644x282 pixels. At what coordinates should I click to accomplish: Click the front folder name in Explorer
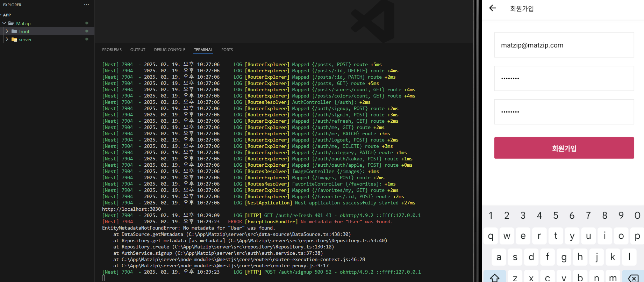click(x=24, y=31)
